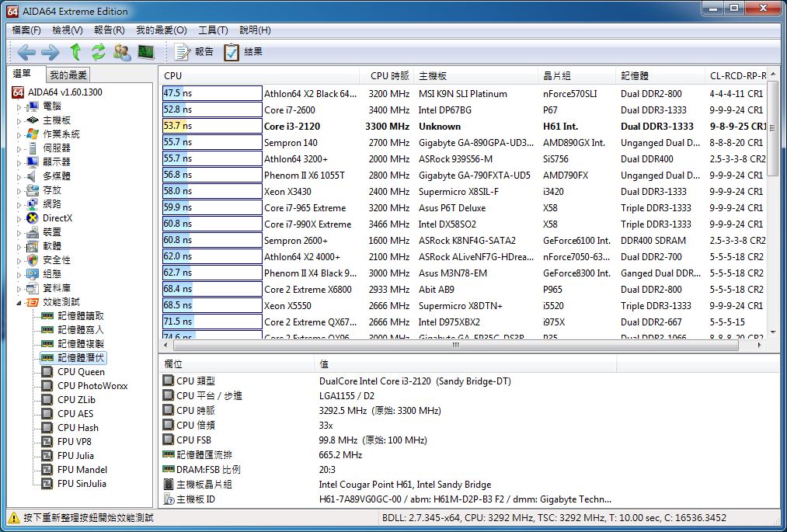Screen dimensions: 787x532
Task: Switch to the 我的最愛 sidebar tab
Action: coord(68,75)
